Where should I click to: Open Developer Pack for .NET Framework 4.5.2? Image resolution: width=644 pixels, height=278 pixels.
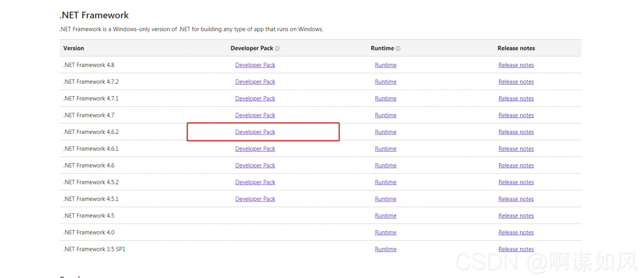[255, 182]
